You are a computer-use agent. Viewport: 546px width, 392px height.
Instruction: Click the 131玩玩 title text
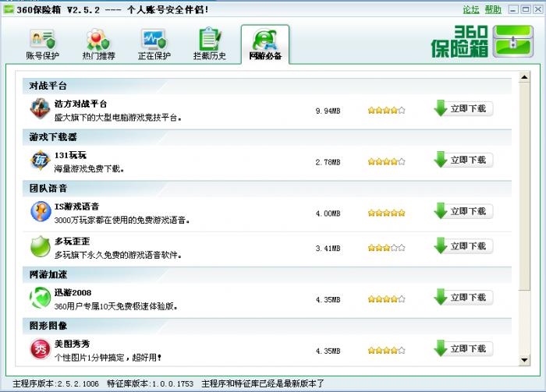pos(70,155)
